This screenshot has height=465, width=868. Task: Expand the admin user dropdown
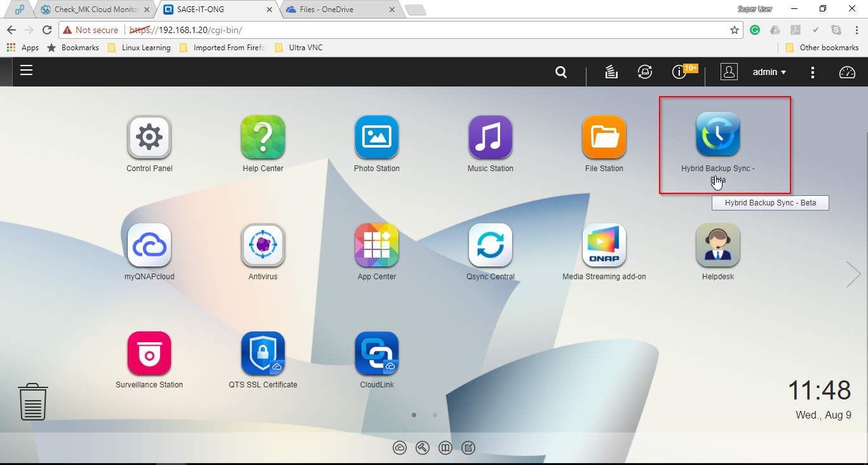(x=769, y=73)
